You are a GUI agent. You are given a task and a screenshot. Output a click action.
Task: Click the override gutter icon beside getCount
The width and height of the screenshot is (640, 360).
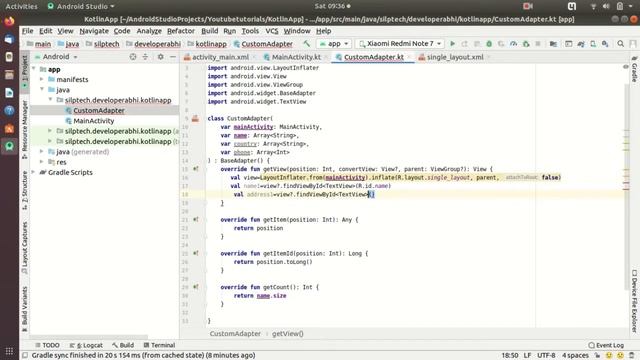coord(196,287)
